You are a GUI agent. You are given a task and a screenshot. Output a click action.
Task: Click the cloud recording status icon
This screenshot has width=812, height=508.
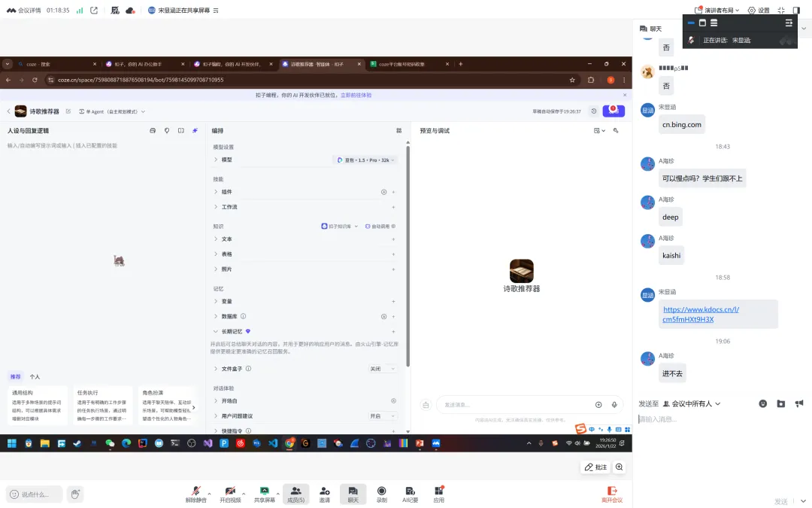click(x=130, y=10)
